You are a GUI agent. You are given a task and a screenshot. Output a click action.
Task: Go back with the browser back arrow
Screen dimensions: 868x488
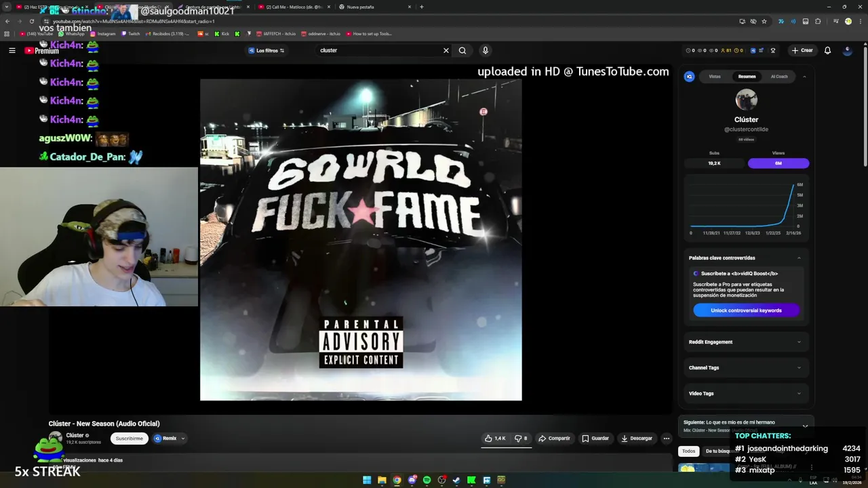pyautogui.click(x=7, y=21)
